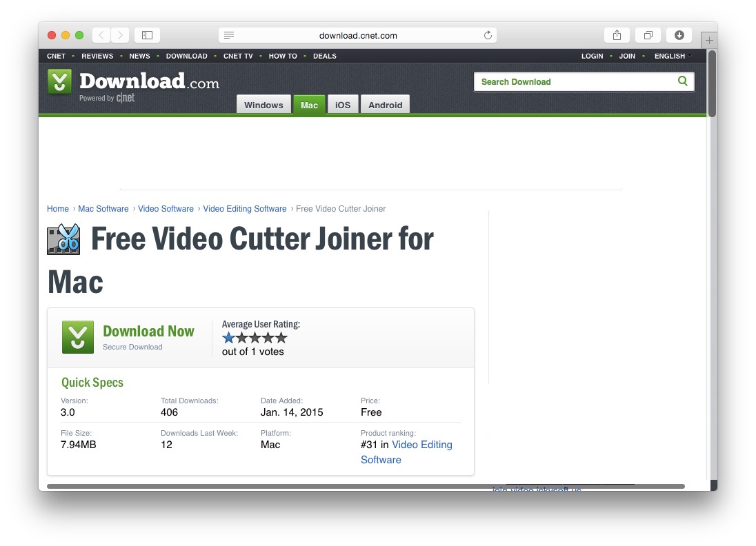Switch to the Android platform tab
The height and width of the screenshot is (546, 756).
385,105
